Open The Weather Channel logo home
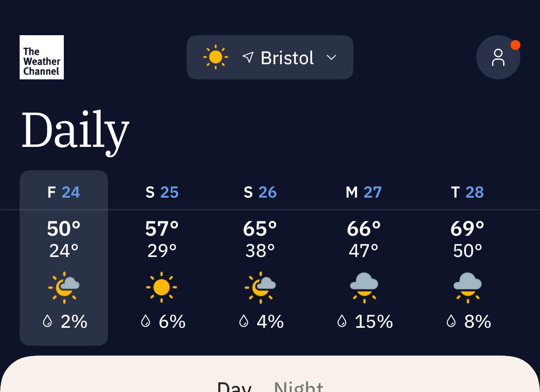 pyautogui.click(x=42, y=57)
